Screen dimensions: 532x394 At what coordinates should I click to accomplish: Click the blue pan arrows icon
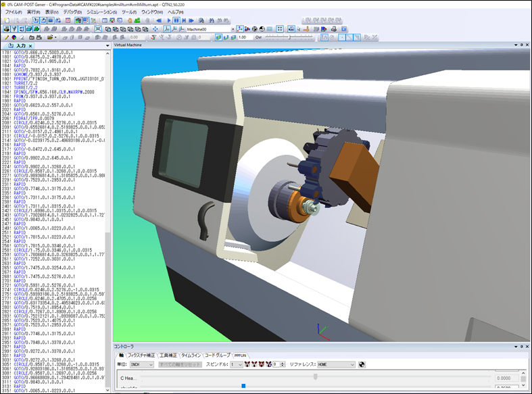pos(155,29)
